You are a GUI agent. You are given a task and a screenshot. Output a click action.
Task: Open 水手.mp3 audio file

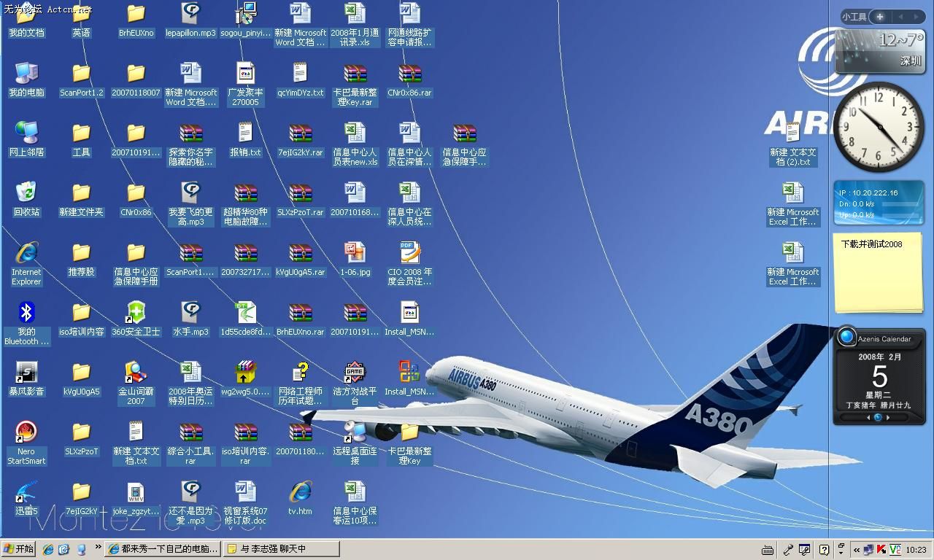pyautogui.click(x=190, y=319)
